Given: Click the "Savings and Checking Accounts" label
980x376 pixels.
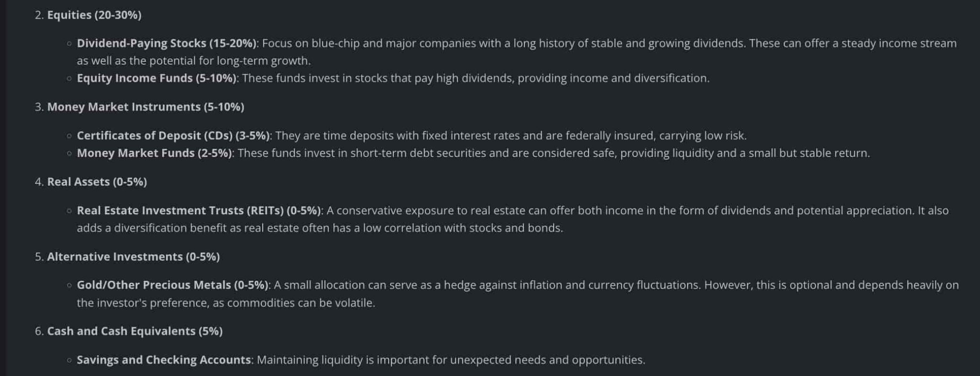Looking at the screenshot, I should pyautogui.click(x=164, y=360).
